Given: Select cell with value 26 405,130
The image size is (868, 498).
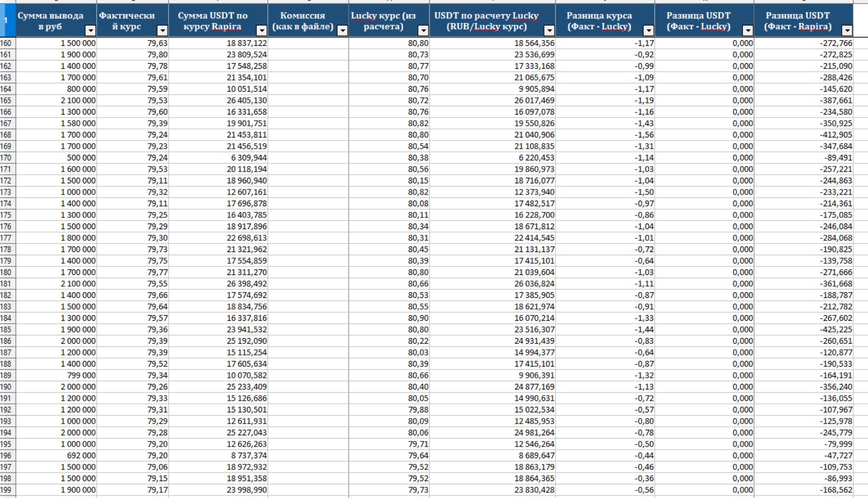Looking at the screenshot, I should tap(218, 101).
